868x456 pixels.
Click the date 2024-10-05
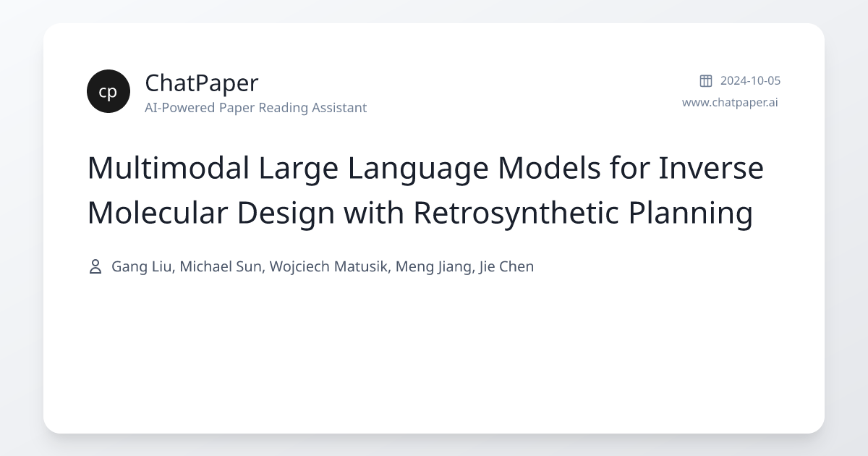click(x=750, y=80)
